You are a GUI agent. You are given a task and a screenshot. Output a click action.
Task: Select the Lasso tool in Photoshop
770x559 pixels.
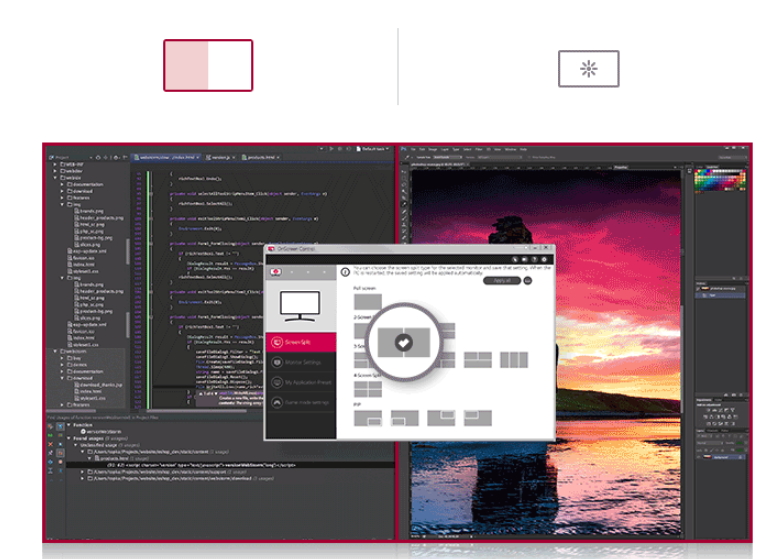pyautogui.click(x=404, y=185)
